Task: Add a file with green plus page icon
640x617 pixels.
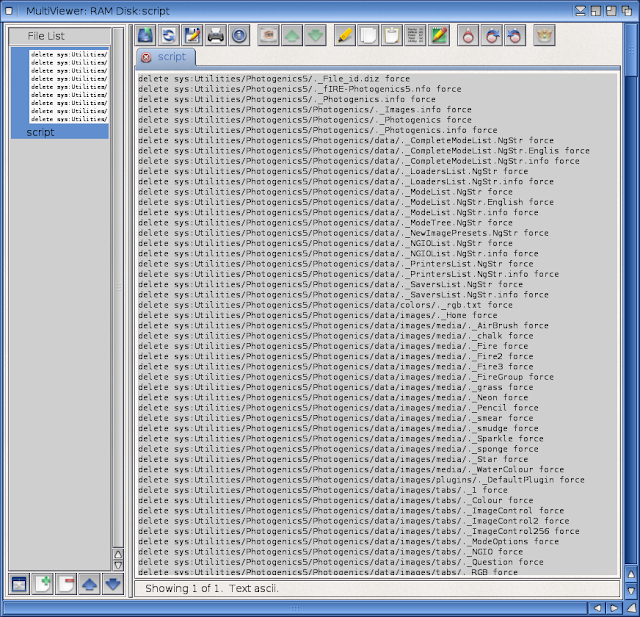Action: click(42, 584)
